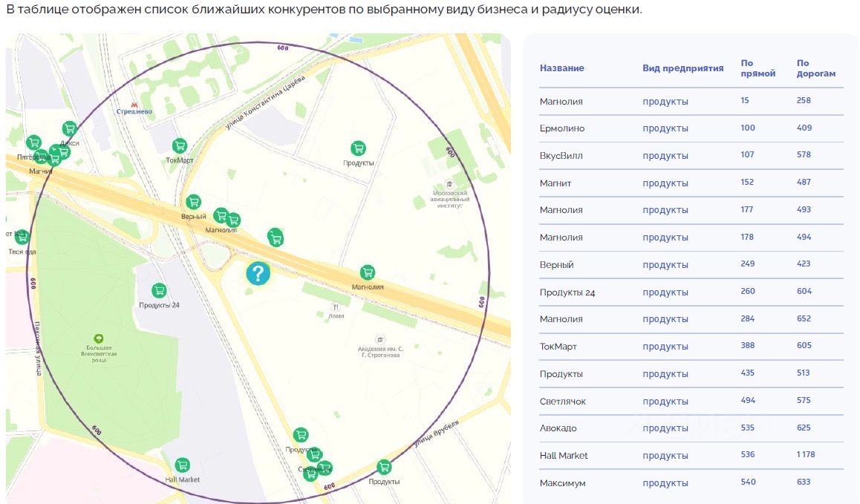Image resolution: width=860 pixels, height=504 pixels.
Task: Click Продукты marker just above Светлячок cluster
Action: point(301,435)
